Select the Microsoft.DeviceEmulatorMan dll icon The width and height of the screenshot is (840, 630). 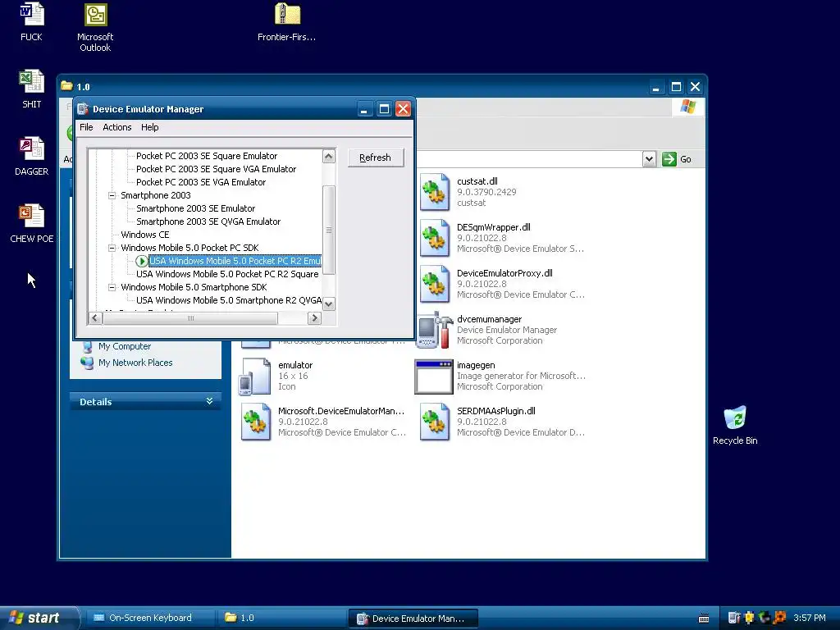coord(256,422)
